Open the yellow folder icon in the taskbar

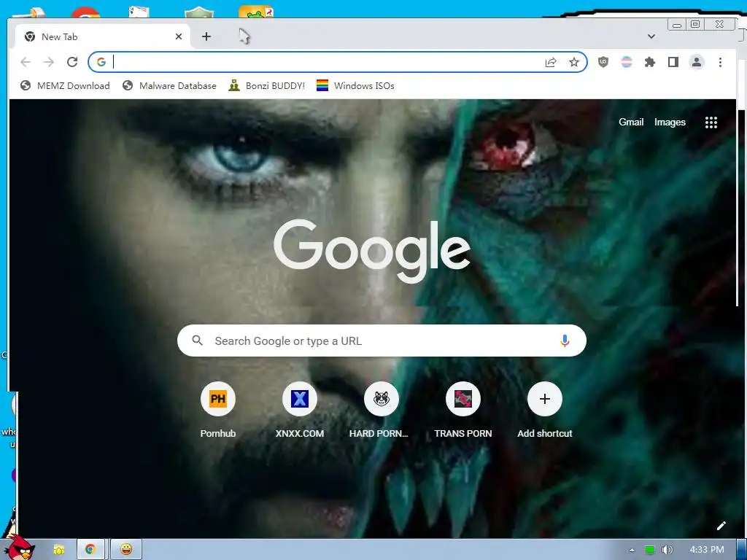pos(59,550)
